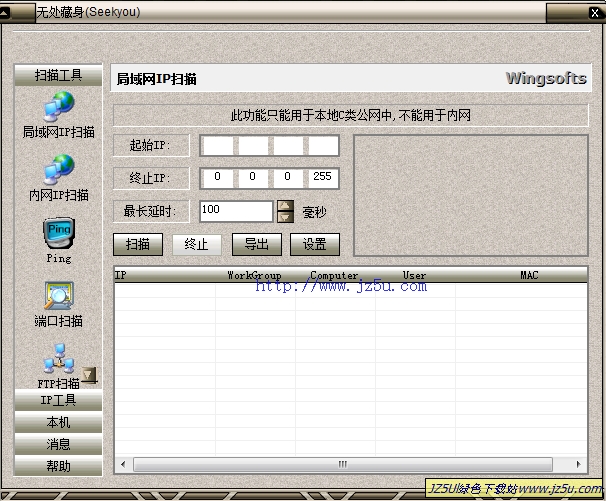Image resolution: width=606 pixels, height=501 pixels.
Task: Focus third octet of 起始IP field
Action: pyautogui.click(x=288, y=146)
